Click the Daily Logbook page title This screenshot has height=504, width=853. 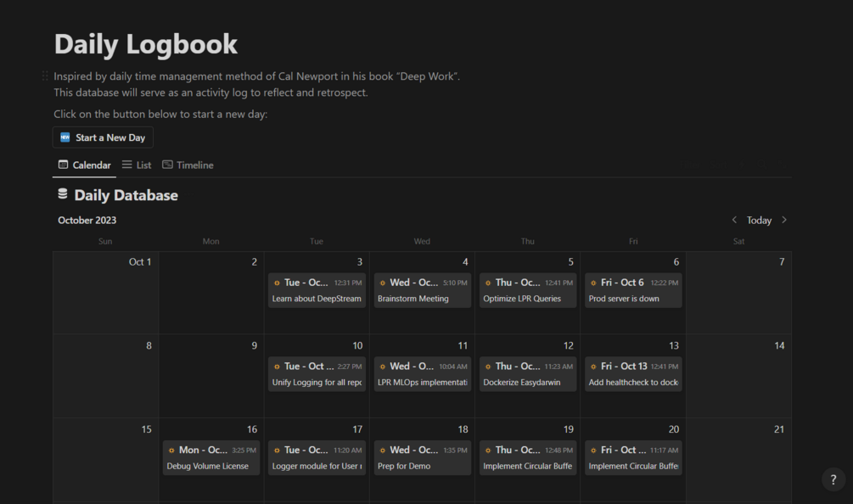146,44
